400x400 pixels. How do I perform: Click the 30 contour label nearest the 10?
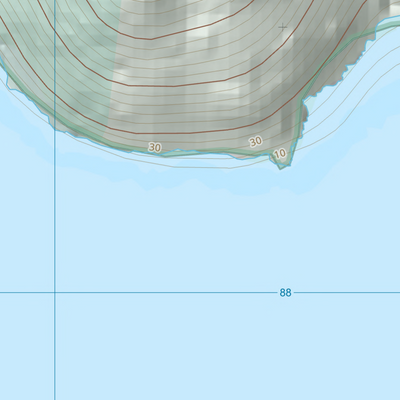pos(256,142)
